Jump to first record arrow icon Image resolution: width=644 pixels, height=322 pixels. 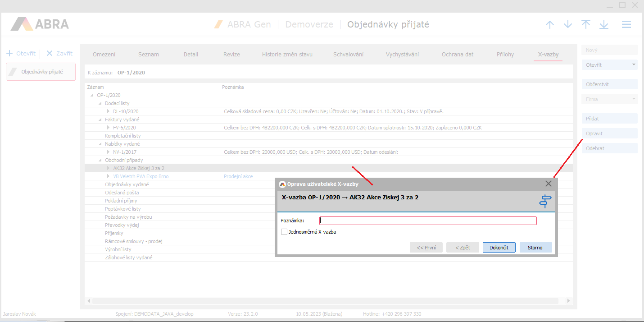(x=586, y=25)
